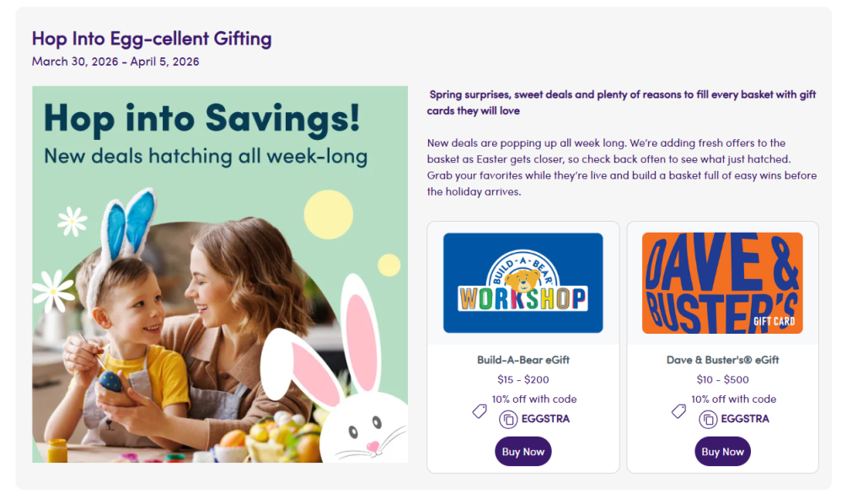Screen dimensions: 863x504
Task: Click the Dave & Buster's® eGift title
Action: [722, 360]
